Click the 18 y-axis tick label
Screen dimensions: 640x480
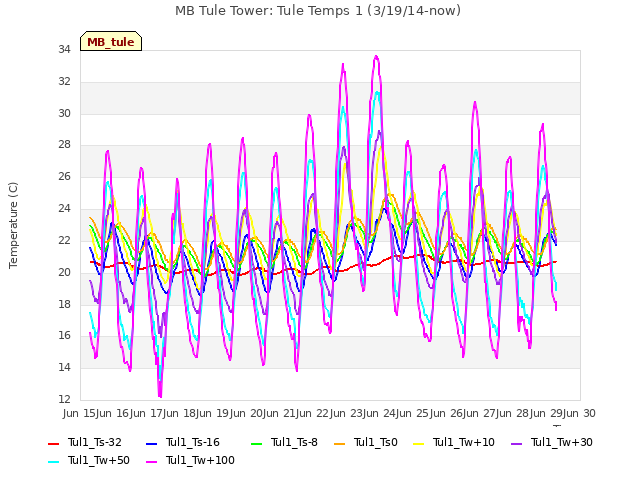(x=64, y=304)
